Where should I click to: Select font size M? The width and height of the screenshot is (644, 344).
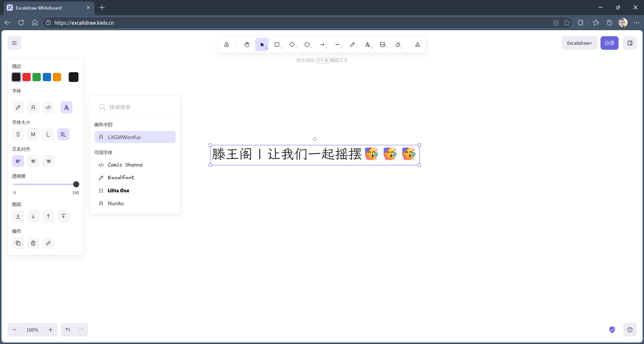(x=33, y=134)
